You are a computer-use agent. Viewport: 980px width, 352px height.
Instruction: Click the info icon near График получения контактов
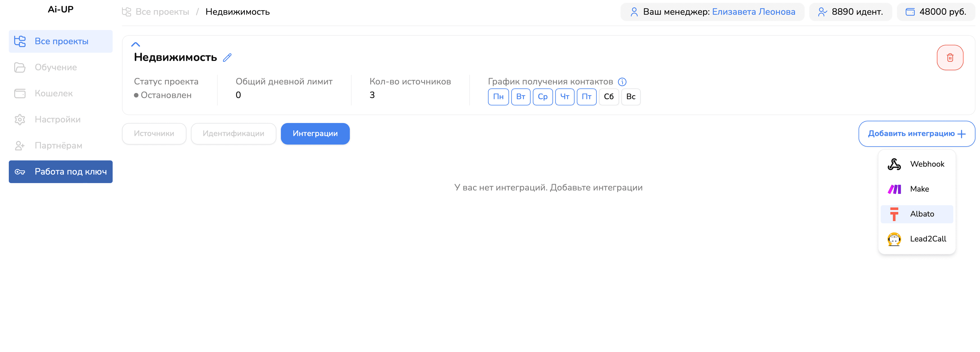[x=622, y=81]
